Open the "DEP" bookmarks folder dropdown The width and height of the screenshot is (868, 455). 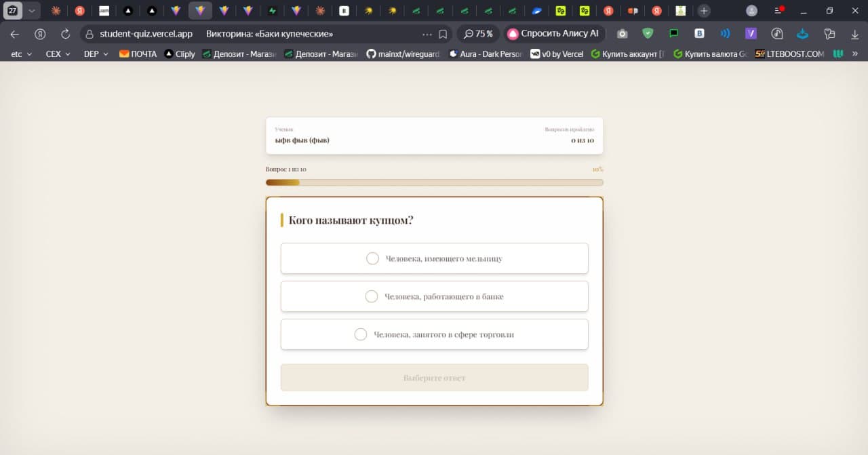[x=96, y=54]
